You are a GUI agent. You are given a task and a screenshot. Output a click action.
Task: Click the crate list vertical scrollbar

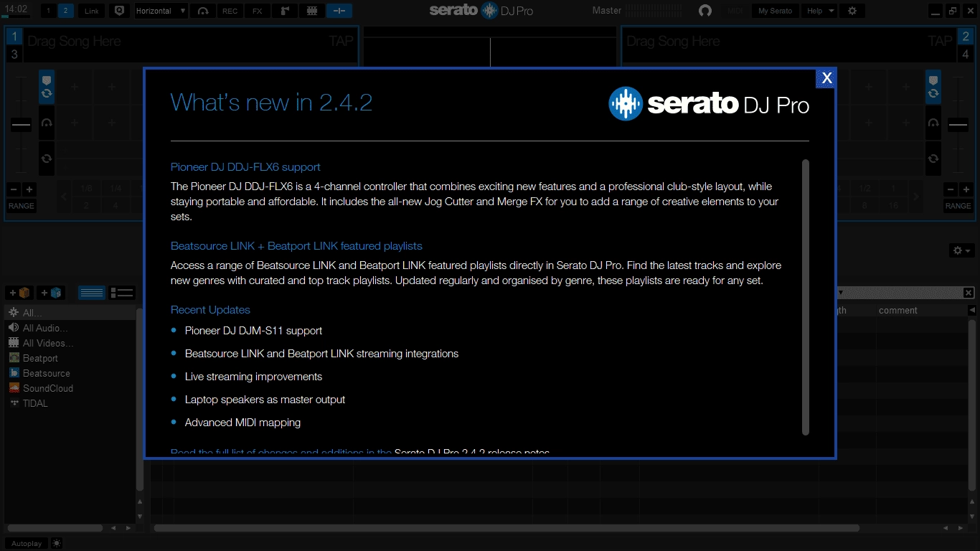click(140, 399)
